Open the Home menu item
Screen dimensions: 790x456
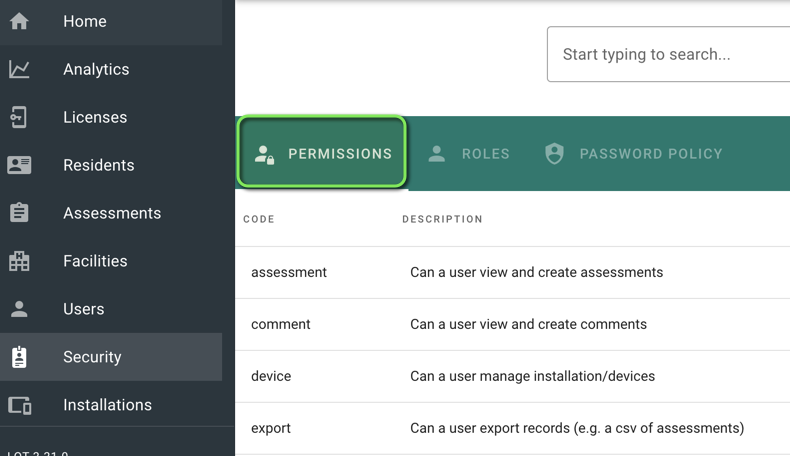point(111,22)
